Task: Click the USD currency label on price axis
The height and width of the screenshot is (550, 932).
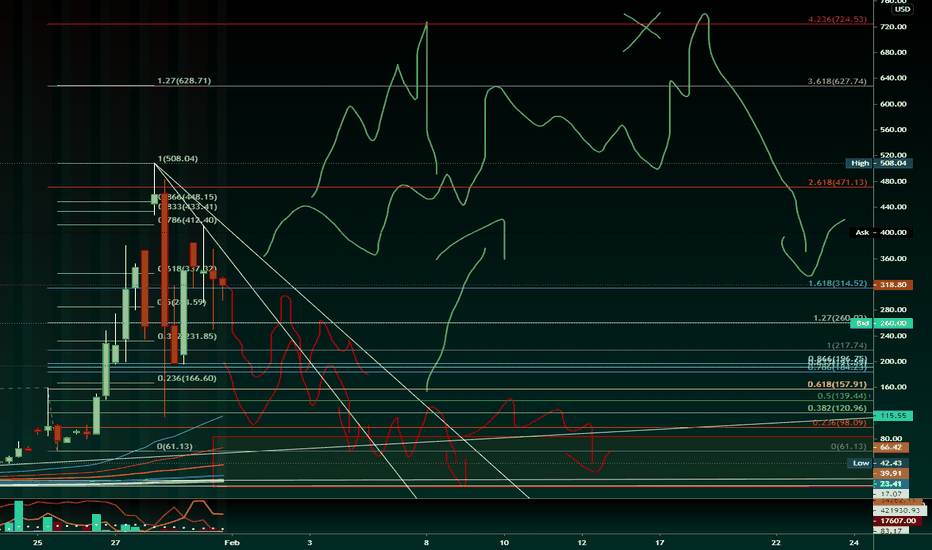Action: 902,10
